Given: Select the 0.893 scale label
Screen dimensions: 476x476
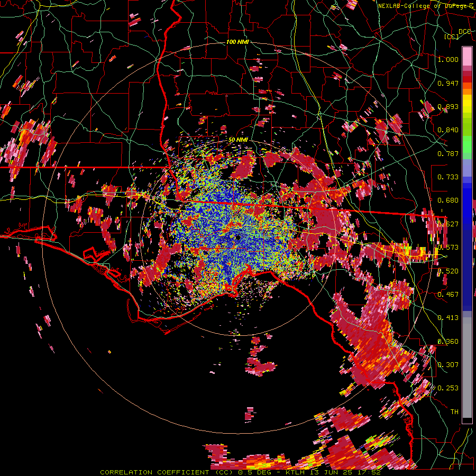Looking at the screenshot, I should [x=448, y=106].
